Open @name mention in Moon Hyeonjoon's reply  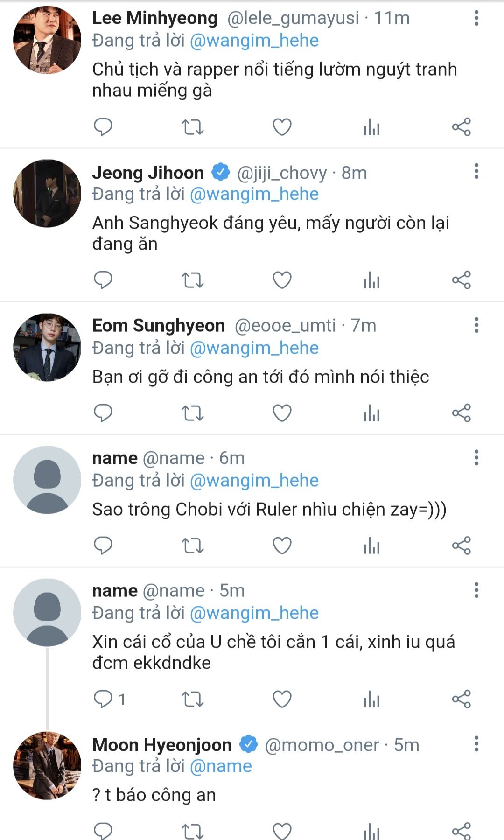[221, 766]
